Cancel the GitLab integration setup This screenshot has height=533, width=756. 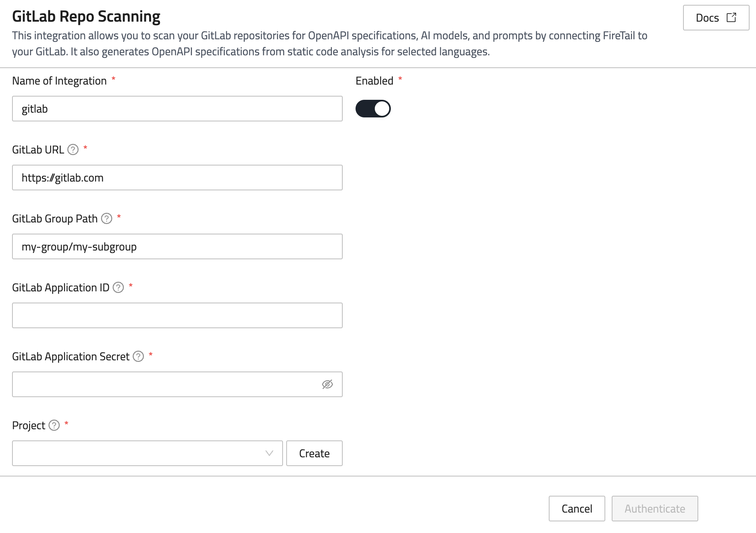576,509
